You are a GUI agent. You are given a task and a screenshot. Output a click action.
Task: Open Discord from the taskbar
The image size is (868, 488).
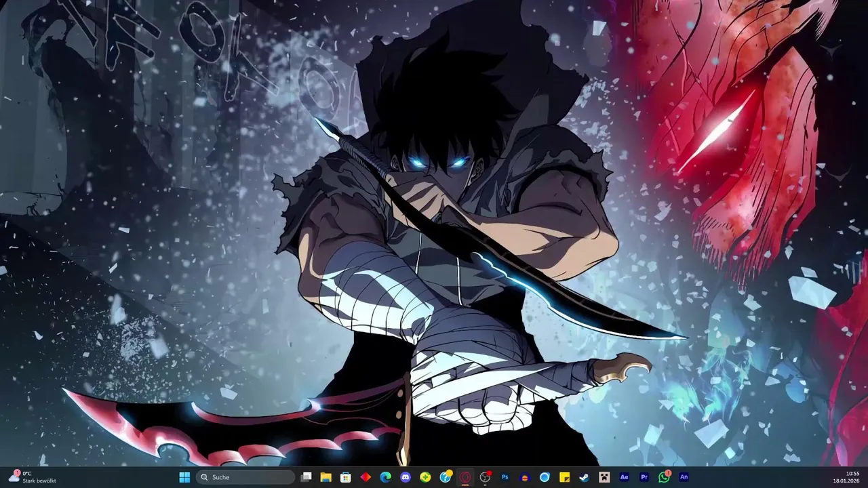tap(406, 477)
